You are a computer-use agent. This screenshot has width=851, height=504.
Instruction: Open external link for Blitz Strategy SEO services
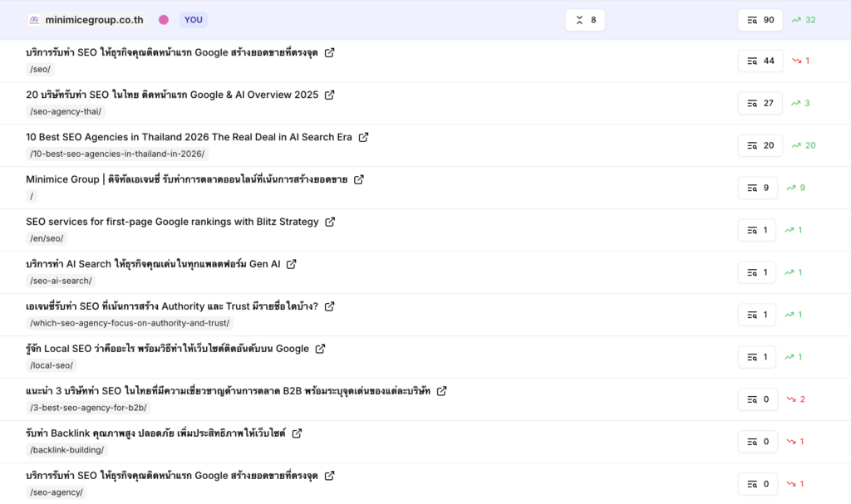330,222
